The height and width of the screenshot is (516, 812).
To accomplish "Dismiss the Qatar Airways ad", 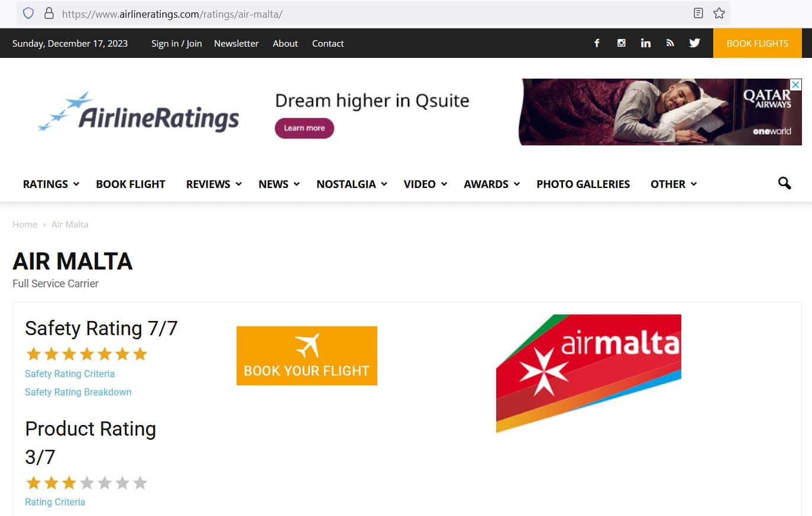I will coord(796,84).
